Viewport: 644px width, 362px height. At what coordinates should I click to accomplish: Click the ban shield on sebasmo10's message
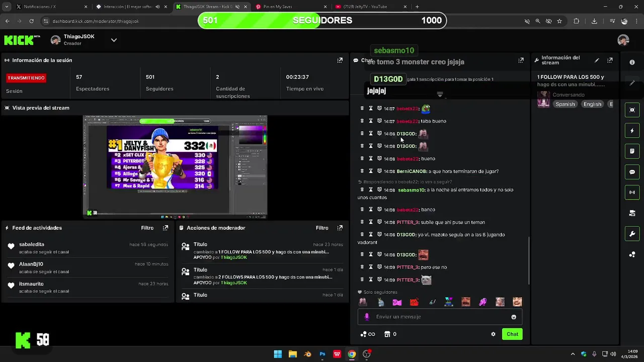click(379, 190)
